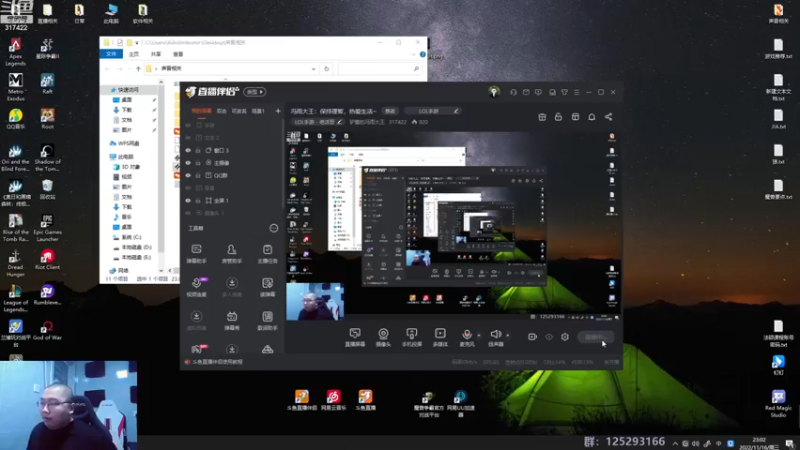This screenshot has width=800, height=450.
Task: Click the bell notification icon above preview
Action: click(592, 117)
